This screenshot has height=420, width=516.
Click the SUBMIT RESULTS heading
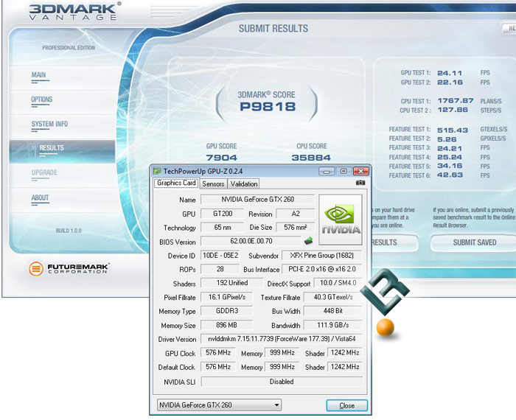click(273, 29)
